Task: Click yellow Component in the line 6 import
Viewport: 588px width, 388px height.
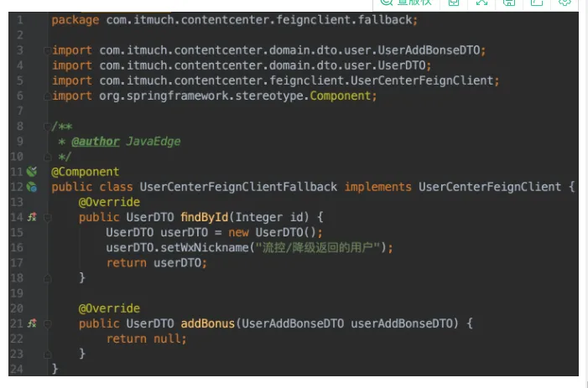Action: click(340, 96)
